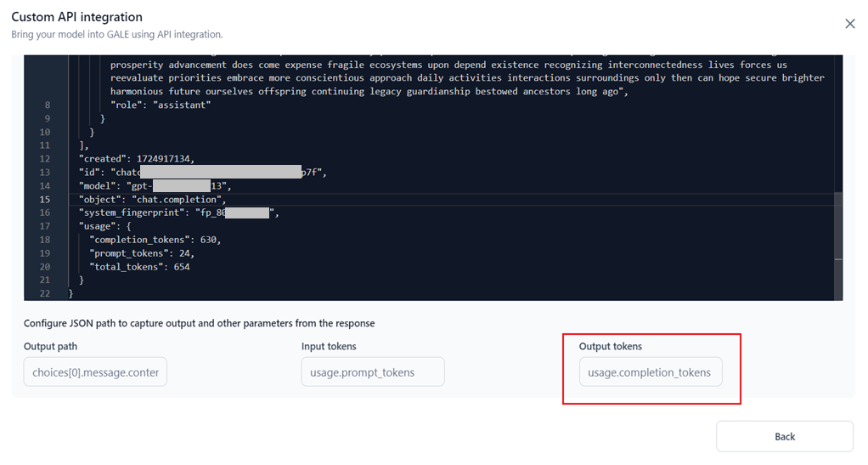Click the "id" key in the JSON response

[x=91, y=173]
